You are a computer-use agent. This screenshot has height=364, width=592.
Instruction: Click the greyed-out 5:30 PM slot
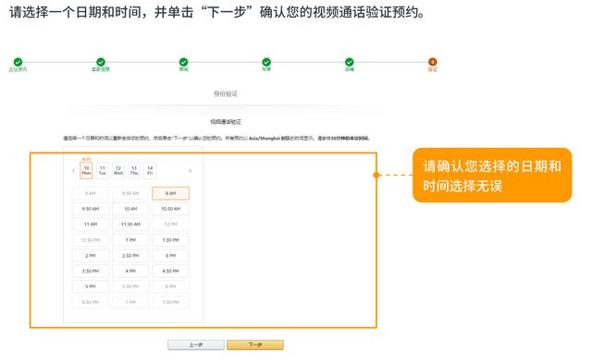tap(130, 286)
